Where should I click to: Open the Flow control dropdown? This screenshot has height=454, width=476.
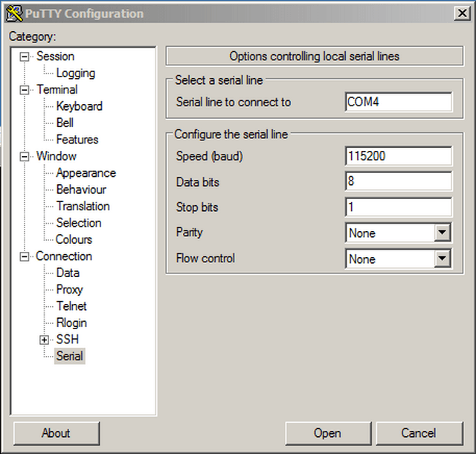tap(443, 259)
